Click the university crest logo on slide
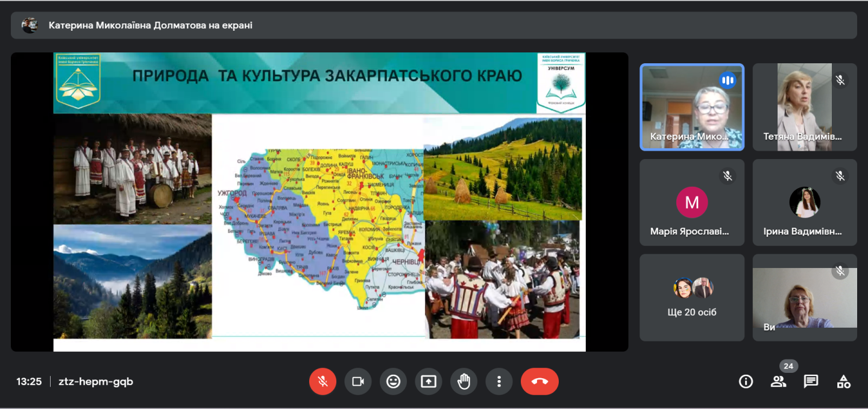This screenshot has width=868, height=409. 78,81
